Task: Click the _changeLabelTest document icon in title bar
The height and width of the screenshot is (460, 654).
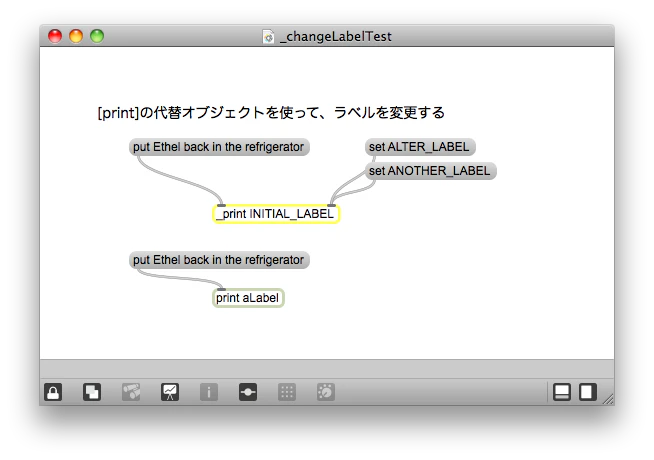Action: tap(268, 37)
